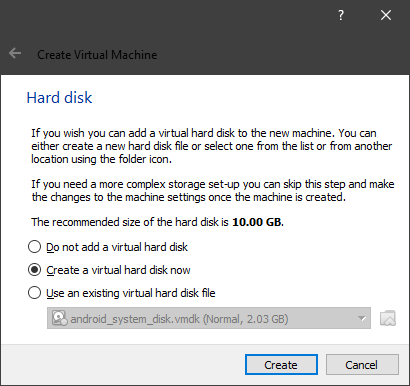The image size is (410, 386).
Task: Close the Create Virtual Machine dialog
Action: pyautogui.click(x=386, y=15)
